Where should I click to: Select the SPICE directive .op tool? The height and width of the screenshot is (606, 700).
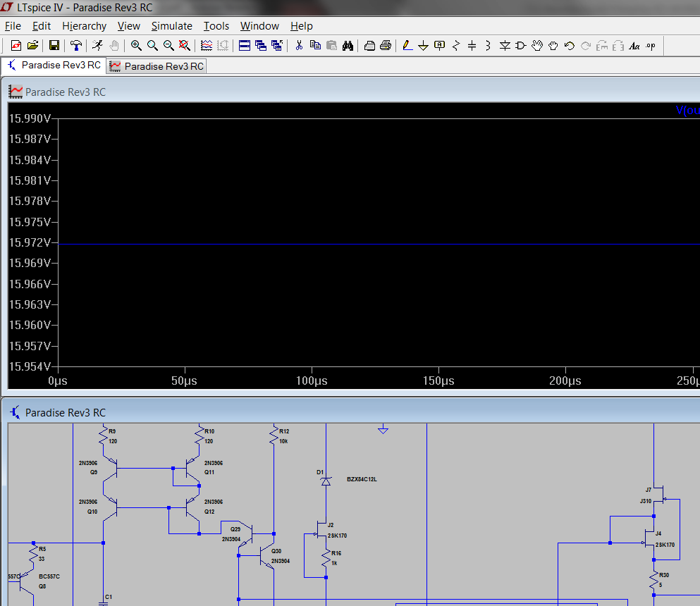point(651,46)
